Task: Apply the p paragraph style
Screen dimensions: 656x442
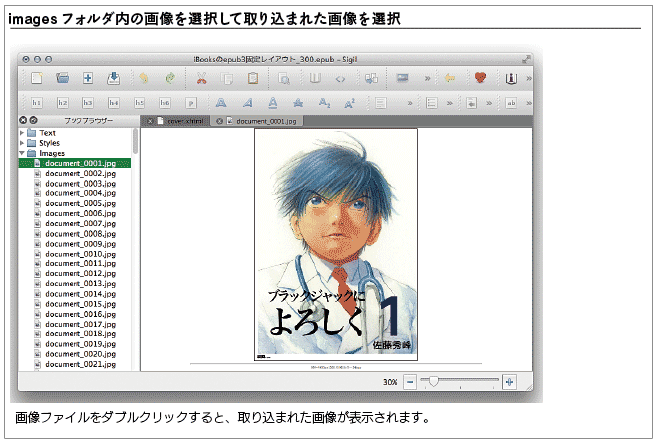Action: [191, 103]
